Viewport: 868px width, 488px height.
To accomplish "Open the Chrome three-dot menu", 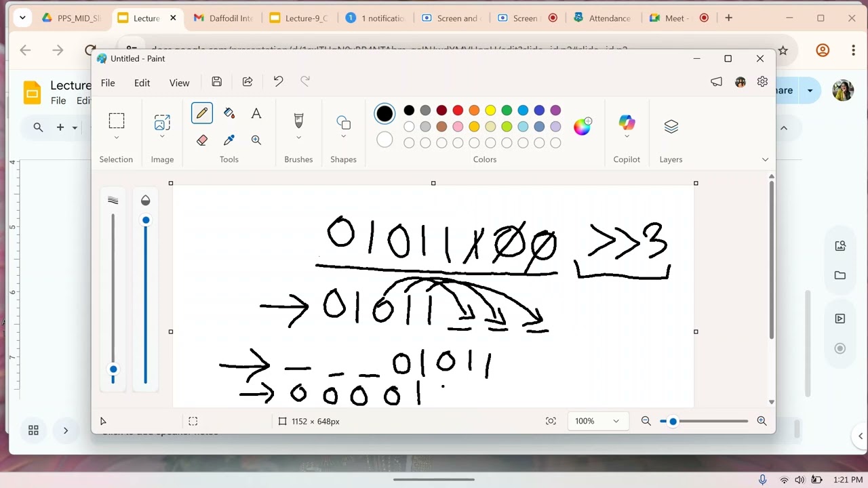I will [x=853, y=50].
